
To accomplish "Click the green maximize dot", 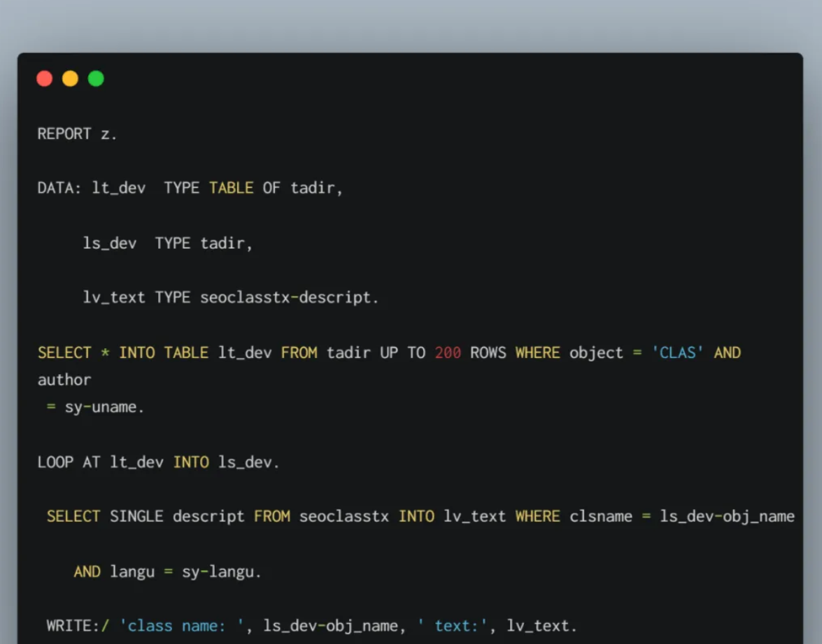I will [96, 79].
